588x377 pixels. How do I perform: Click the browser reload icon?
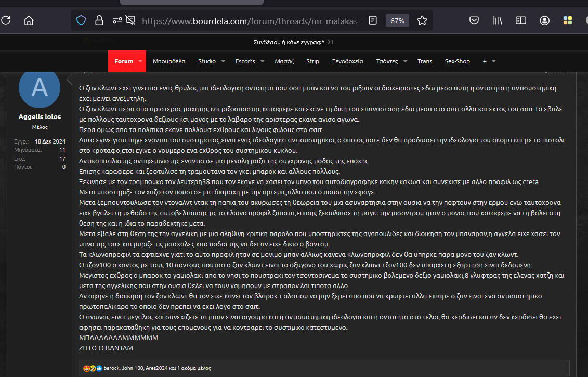click(x=6, y=21)
